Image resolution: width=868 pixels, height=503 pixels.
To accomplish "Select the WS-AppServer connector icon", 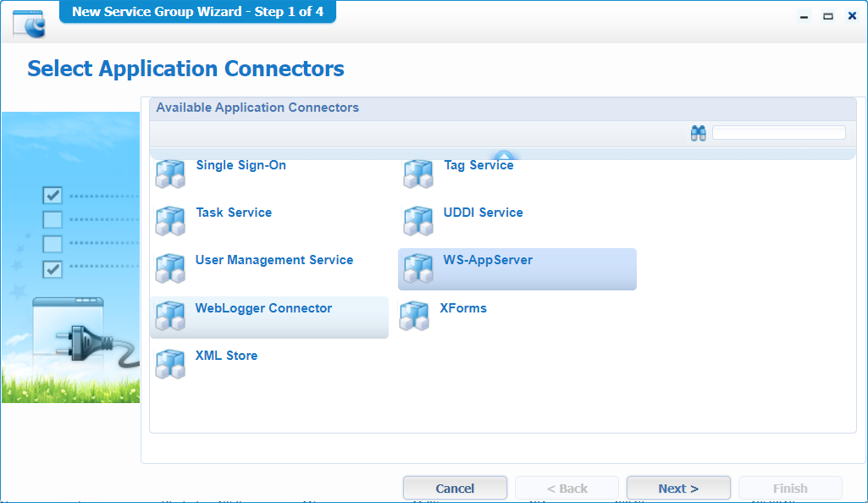I will [418, 268].
